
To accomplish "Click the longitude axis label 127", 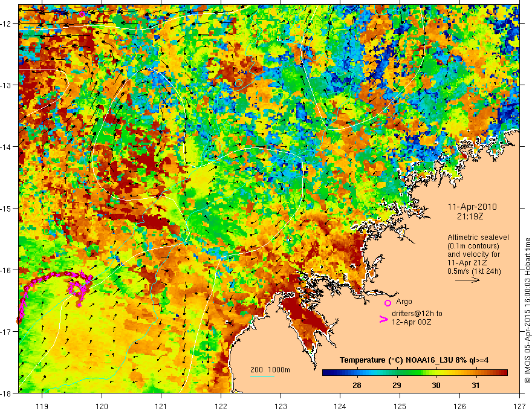I will (519, 406).
